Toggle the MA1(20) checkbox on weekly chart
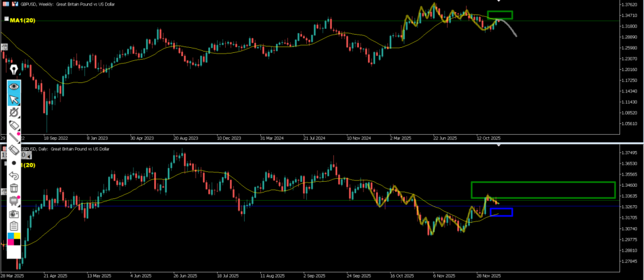The width and height of the screenshot is (644, 280). (x=6, y=20)
